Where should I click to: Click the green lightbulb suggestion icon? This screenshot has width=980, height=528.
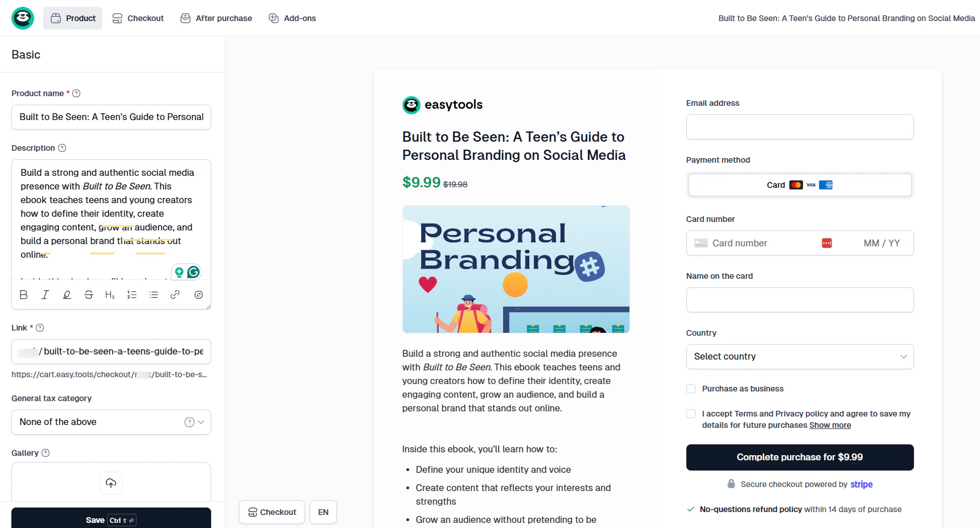179,273
